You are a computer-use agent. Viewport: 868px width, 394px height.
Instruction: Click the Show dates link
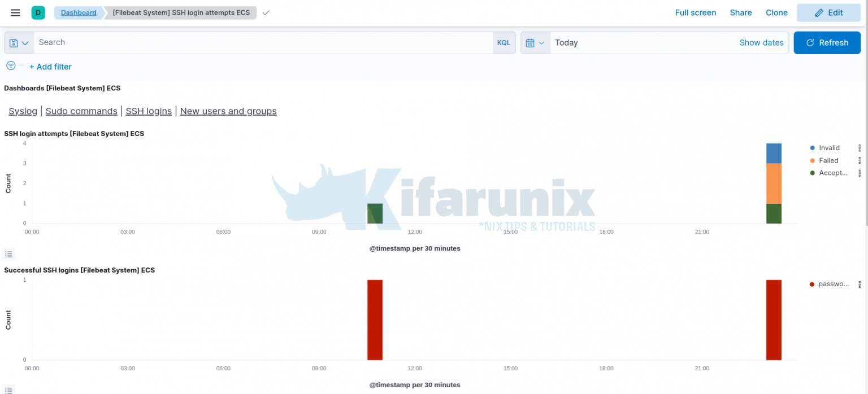[x=761, y=42]
